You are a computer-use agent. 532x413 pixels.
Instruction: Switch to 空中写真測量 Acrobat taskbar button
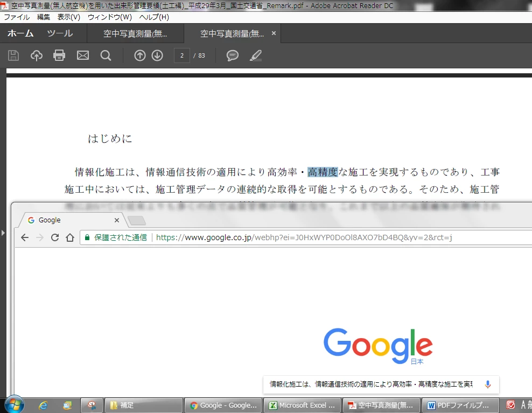(x=381, y=405)
